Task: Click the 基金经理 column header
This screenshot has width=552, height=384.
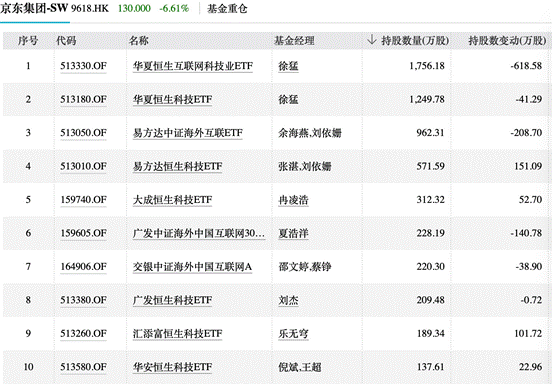Action: pyautogui.click(x=294, y=41)
